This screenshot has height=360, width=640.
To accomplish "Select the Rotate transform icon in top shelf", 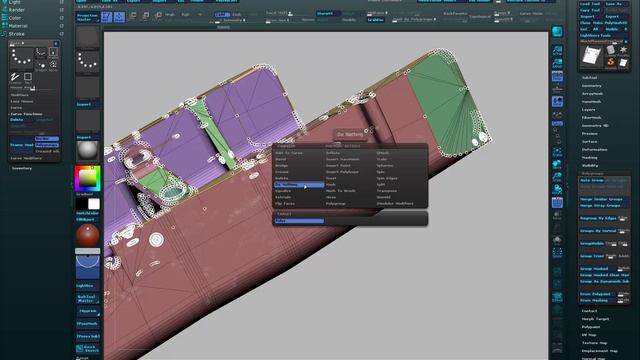I will 158,16.
